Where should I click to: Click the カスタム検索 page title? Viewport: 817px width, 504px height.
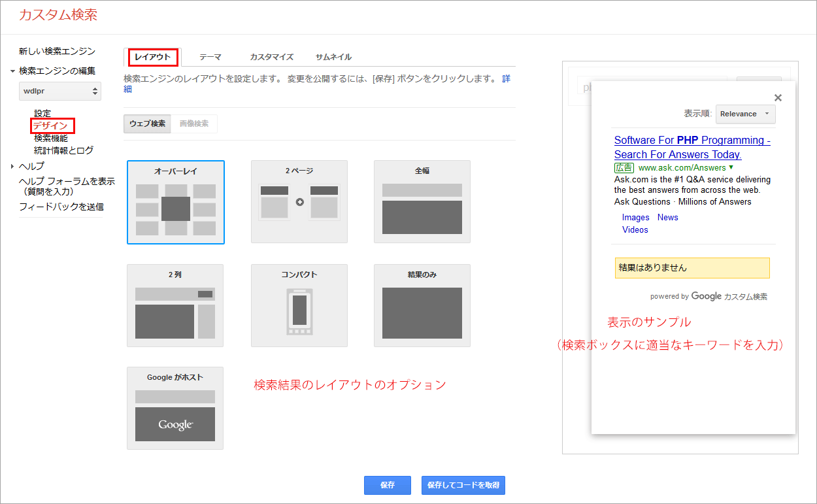(x=58, y=15)
